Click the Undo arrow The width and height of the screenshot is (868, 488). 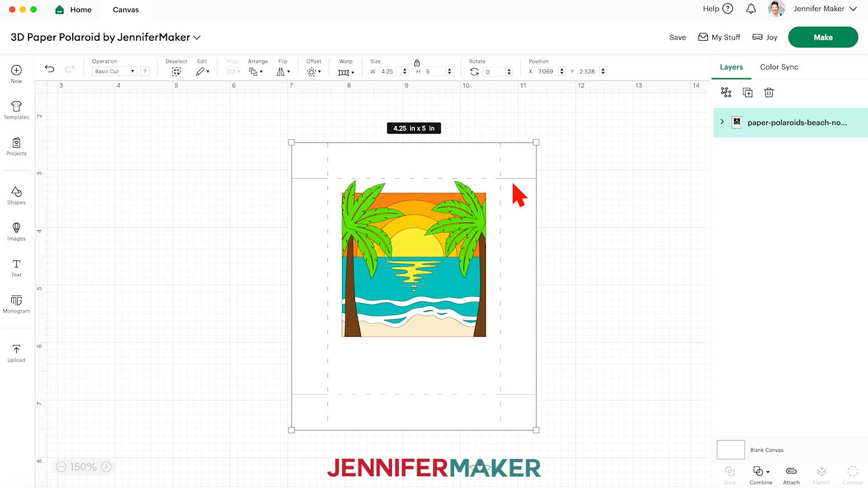point(49,68)
